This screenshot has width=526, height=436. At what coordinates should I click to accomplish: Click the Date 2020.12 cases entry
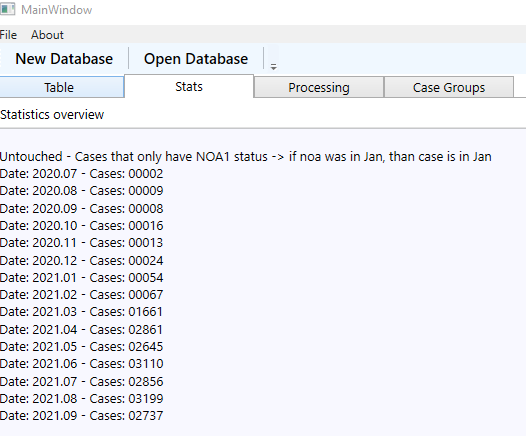tap(82, 261)
